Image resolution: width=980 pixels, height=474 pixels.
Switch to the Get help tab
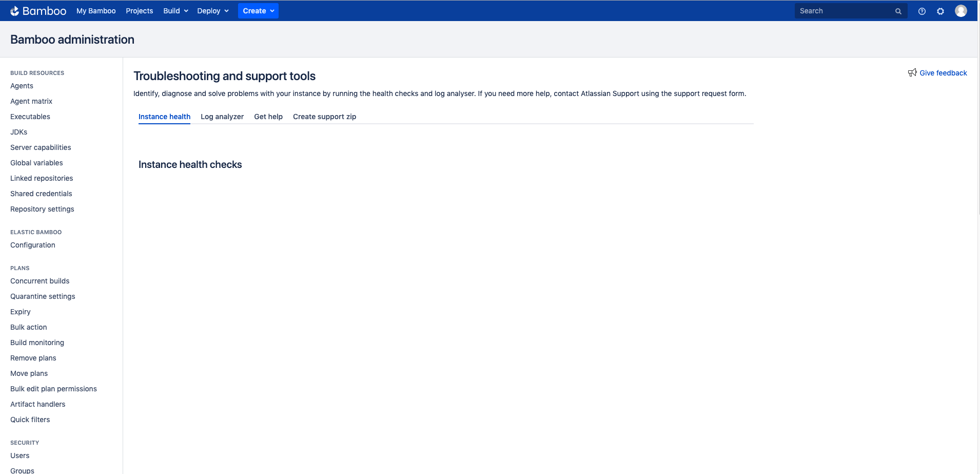pos(268,117)
